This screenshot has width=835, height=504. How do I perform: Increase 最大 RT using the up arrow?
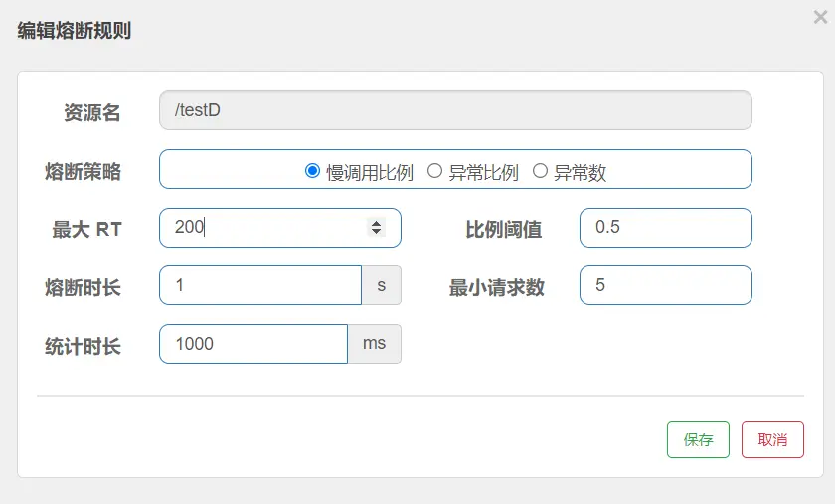coord(376,223)
